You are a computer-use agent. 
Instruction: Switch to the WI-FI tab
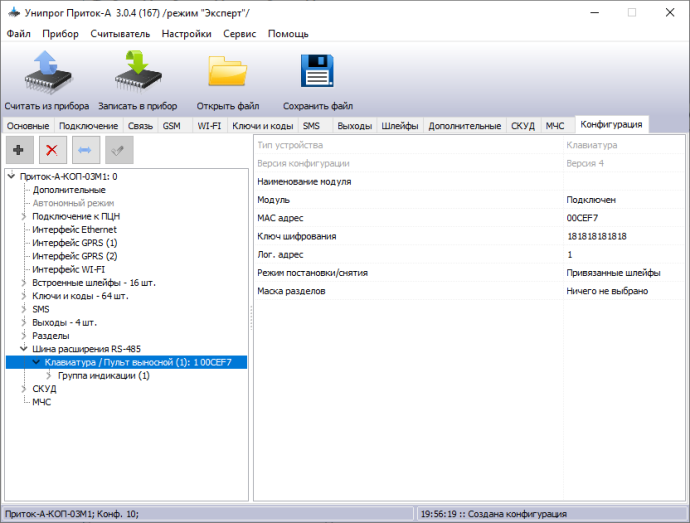click(x=209, y=126)
